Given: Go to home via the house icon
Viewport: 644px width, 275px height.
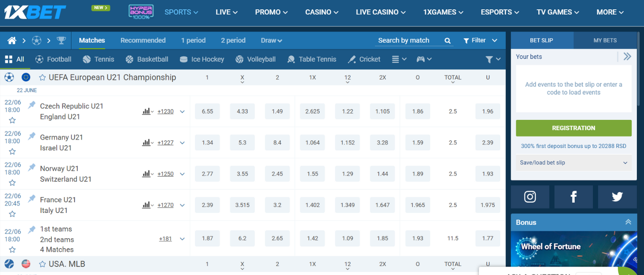Looking at the screenshot, I should coord(12,41).
